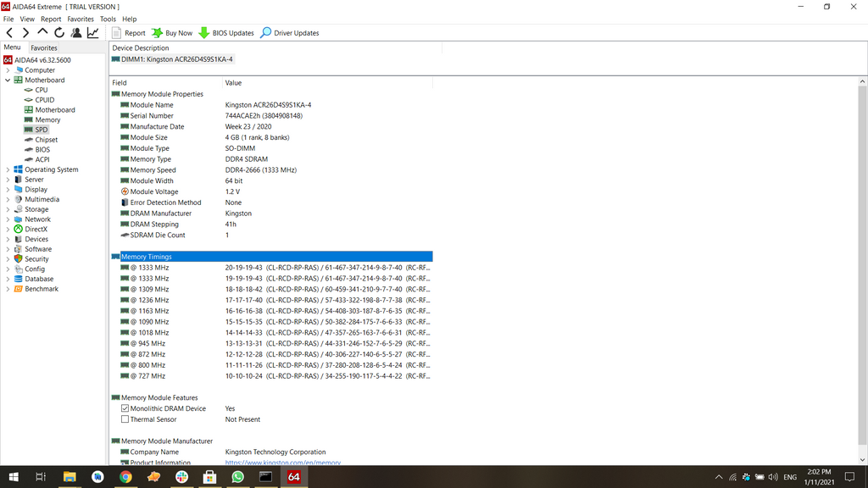868x488 pixels.
Task: Expand the Operating System node
Action: 8,169
